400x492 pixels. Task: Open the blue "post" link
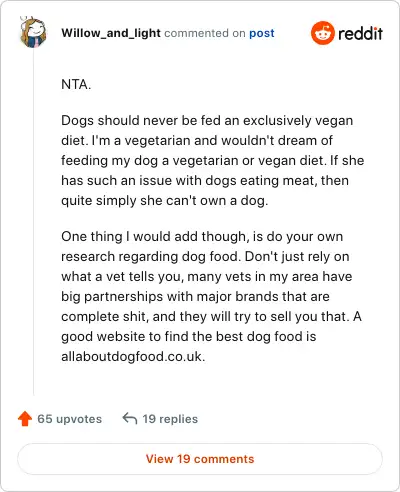point(262,33)
